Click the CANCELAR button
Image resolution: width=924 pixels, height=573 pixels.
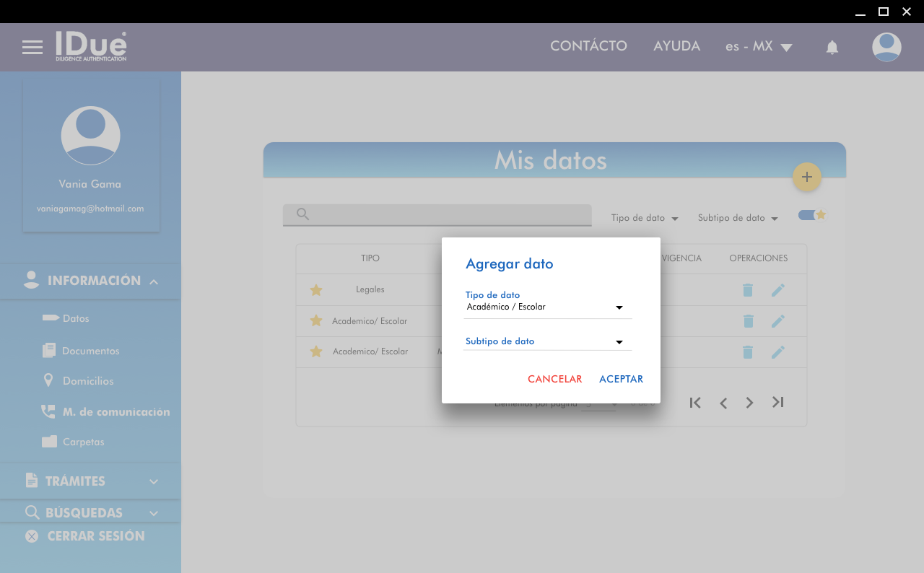tap(554, 379)
